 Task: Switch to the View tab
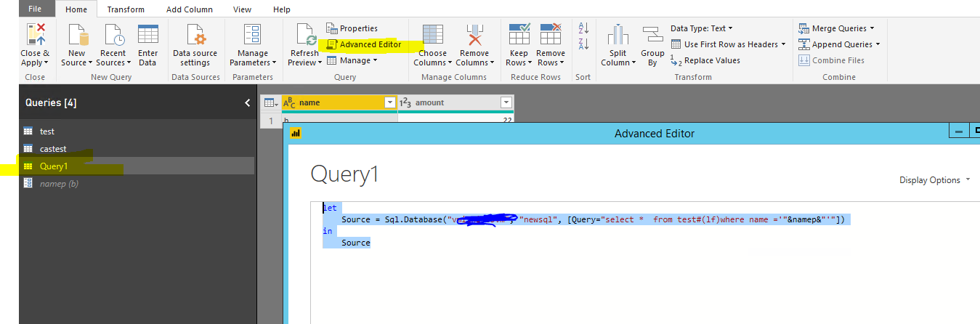(x=243, y=9)
